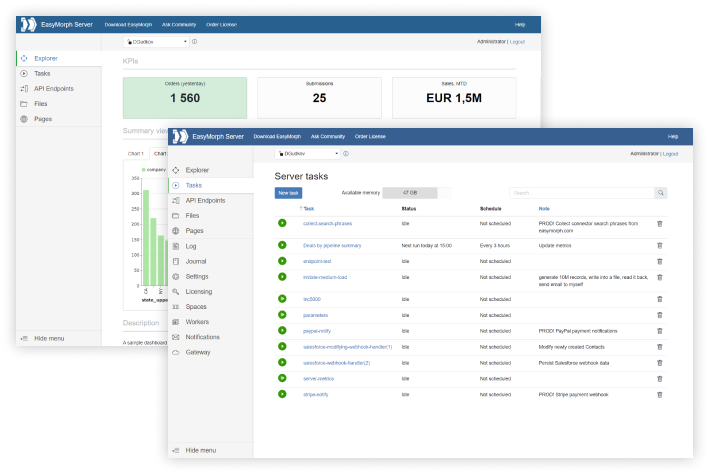The width and height of the screenshot is (709, 474).
Task: Switch to Chart 1 tab
Action: [x=136, y=154]
